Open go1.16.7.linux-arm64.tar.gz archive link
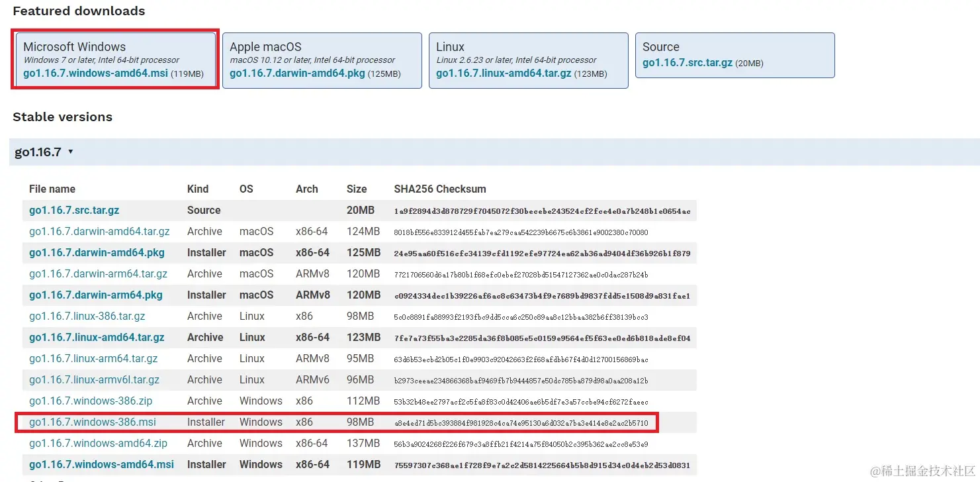 coord(93,358)
